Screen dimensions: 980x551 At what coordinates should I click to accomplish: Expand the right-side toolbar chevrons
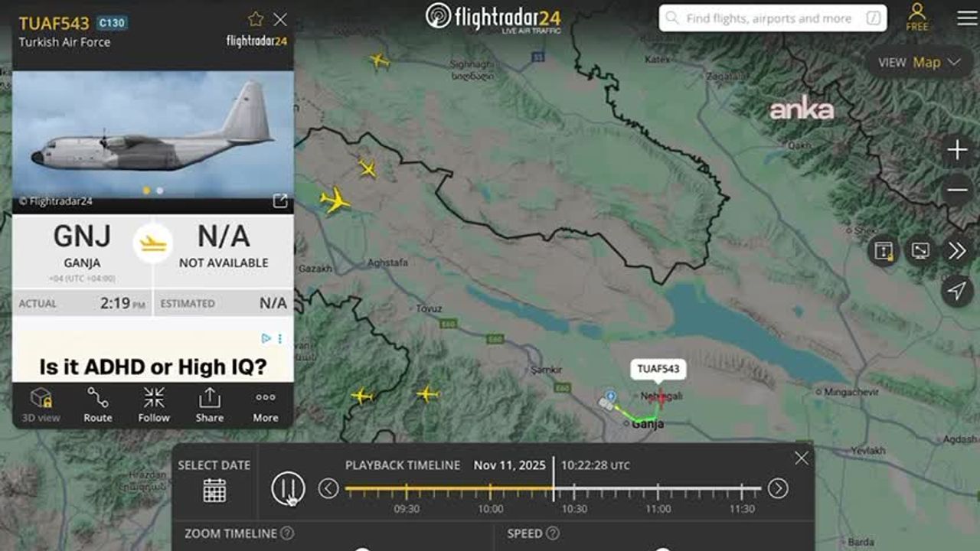tap(957, 251)
